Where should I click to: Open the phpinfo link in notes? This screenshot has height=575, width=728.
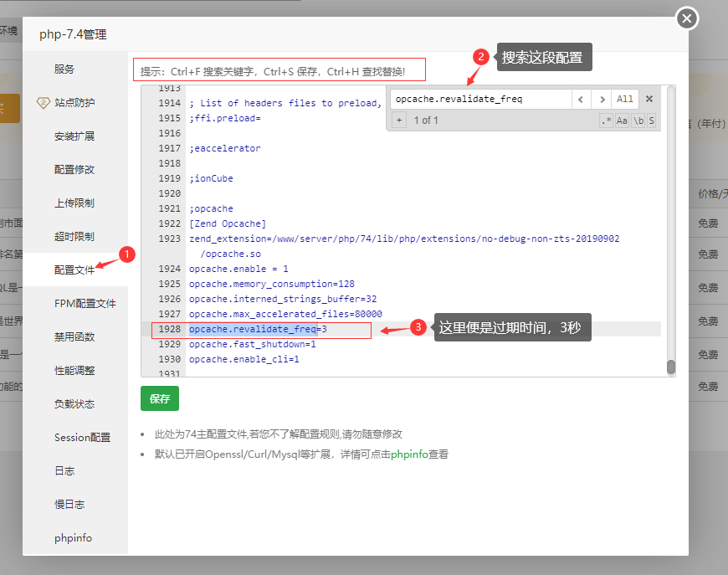tap(409, 454)
